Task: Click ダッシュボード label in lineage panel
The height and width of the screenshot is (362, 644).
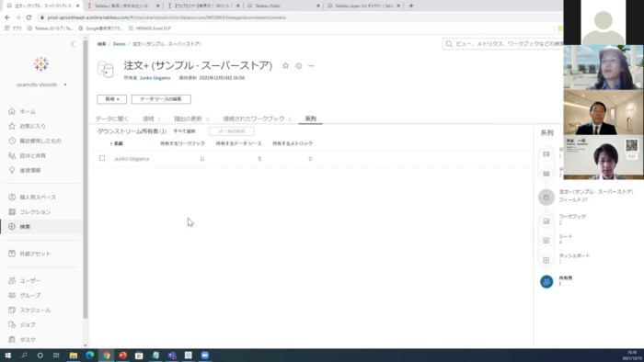Action: 574,255
